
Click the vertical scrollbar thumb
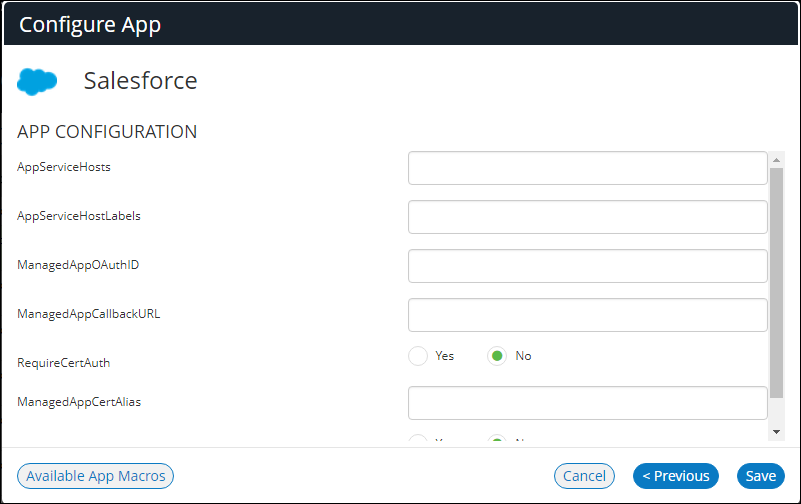coord(776,280)
